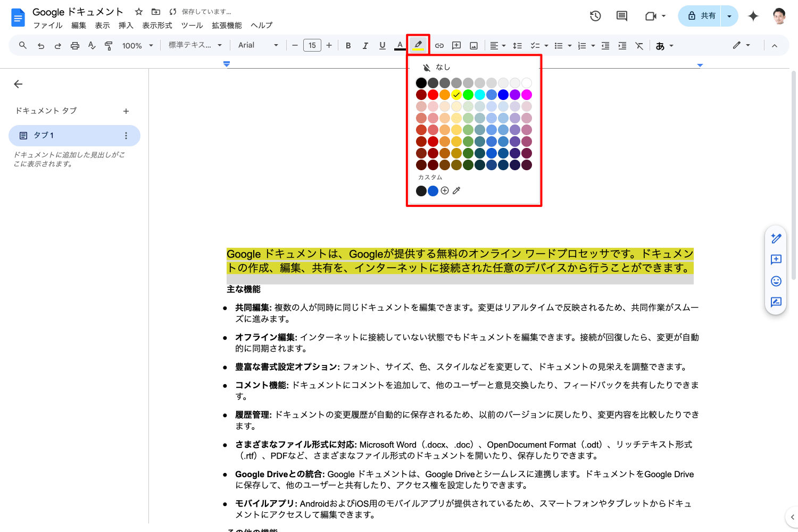
Task: Decrease the font size
Action: pyautogui.click(x=295, y=45)
